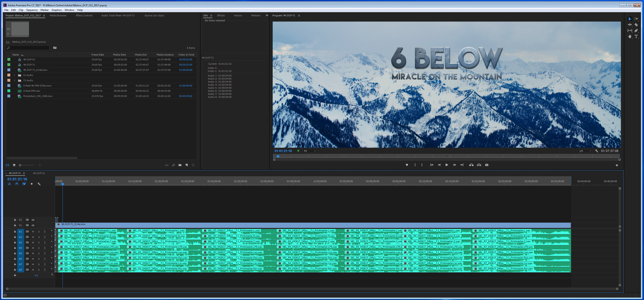This screenshot has width=644, height=300.
Task: Switch to the Effect Controls tab
Action: click(84, 15)
